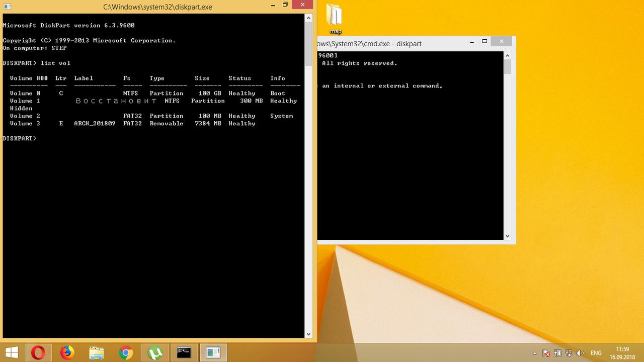
Task: Close the diskpart.exe window
Action: pyautogui.click(x=302, y=5)
